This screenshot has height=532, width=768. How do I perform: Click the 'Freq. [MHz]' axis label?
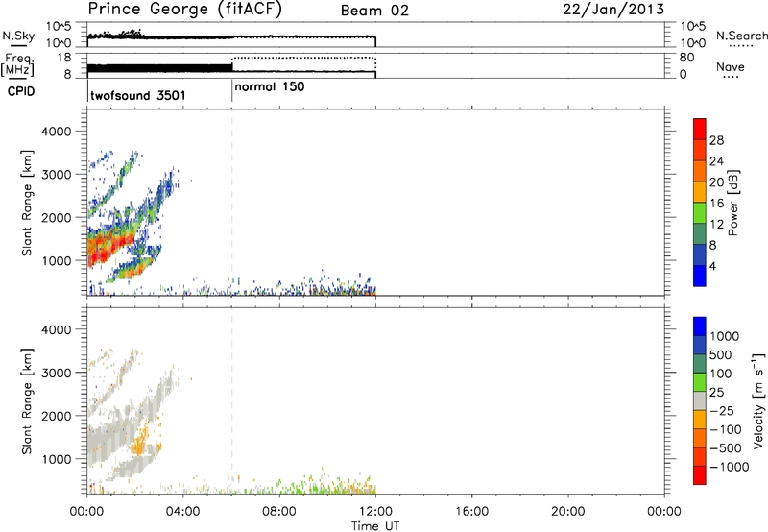(17, 64)
